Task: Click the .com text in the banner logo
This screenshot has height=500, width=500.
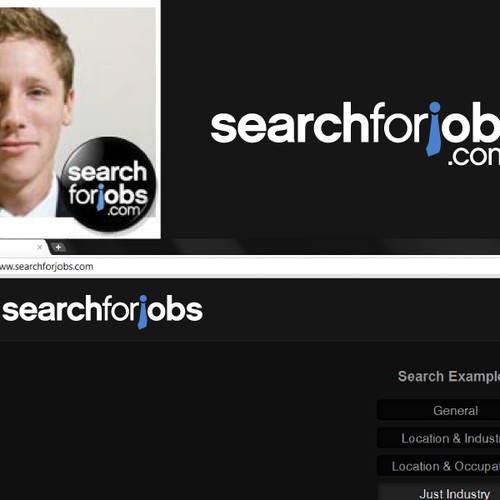Action: pos(474,156)
